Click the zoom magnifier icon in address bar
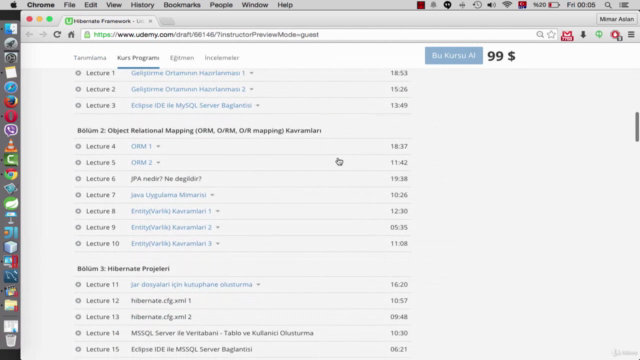The height and width of the screenshot is (360, 640). tap(540, 35)
